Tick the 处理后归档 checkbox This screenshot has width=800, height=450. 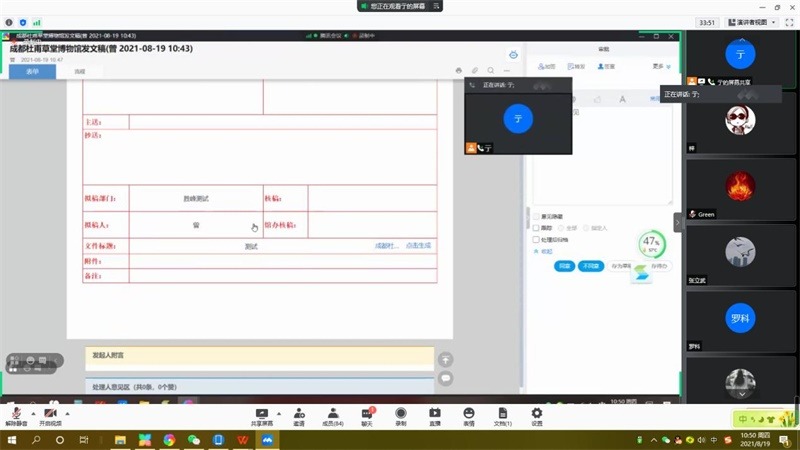click(x=536, y=240)
